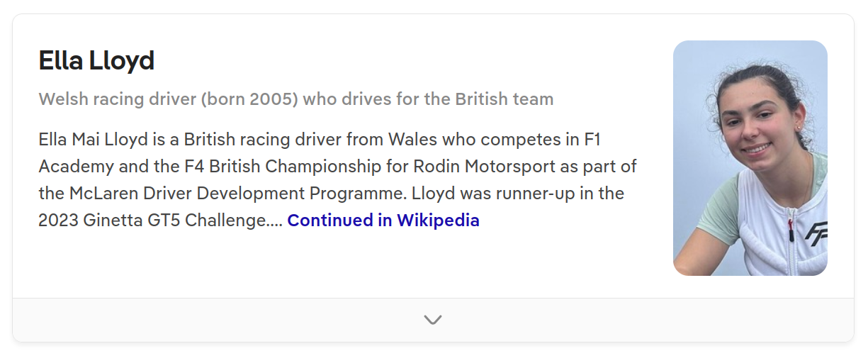868x351 pixels.
Task: Click "F1 Academy" in the description
Action: (592, 140)
